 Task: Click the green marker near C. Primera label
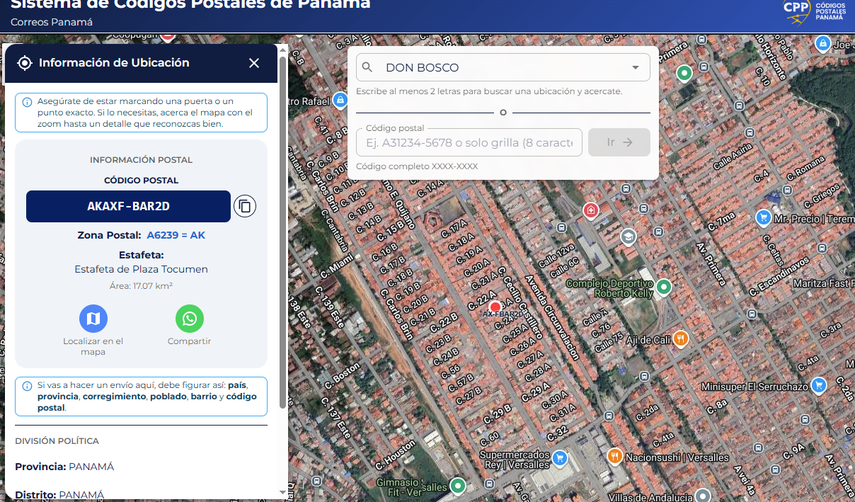click(x=684, y=72)
